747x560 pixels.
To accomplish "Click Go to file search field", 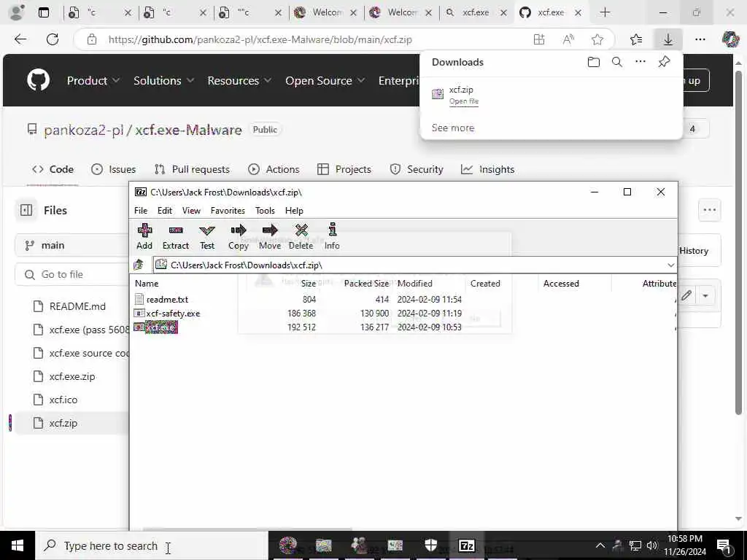I will tap(71, 274).
